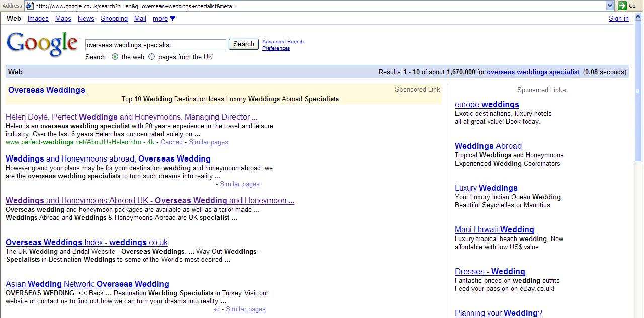Click the Google logo

coord(42,44)
